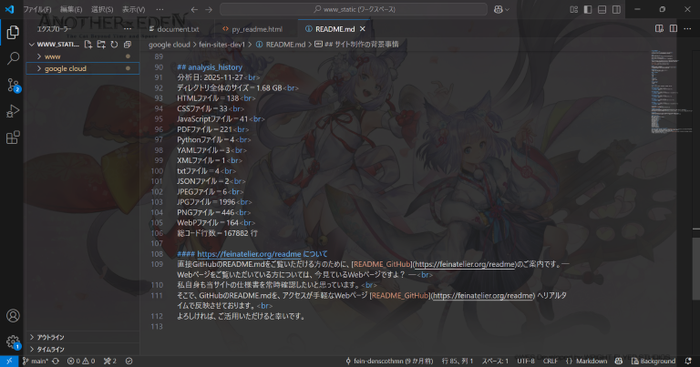Click the www_static workspace search box
Viewport: 700px width, 367px height.
coord(353,9)
